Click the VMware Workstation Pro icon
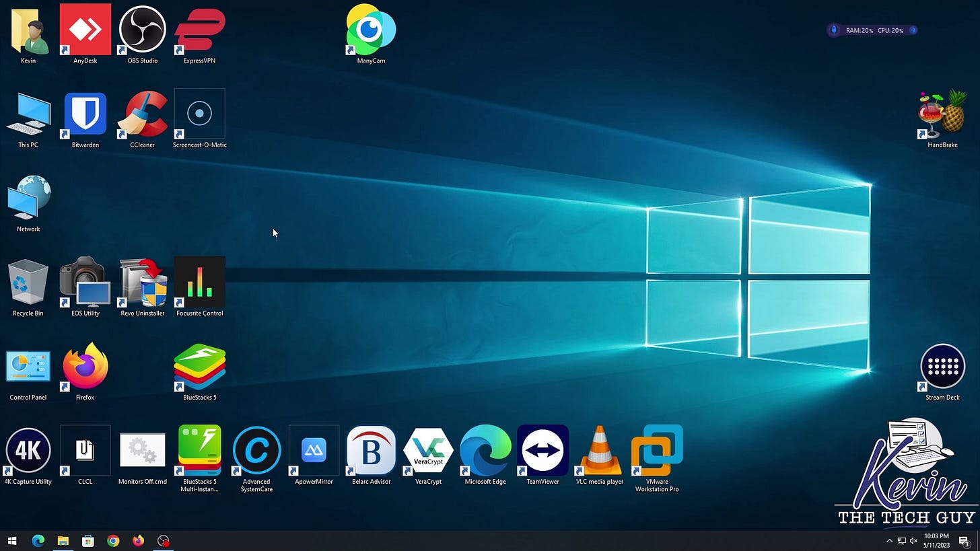Image resolution: width=980 pixels, height=551 pixels. (657, 458)
